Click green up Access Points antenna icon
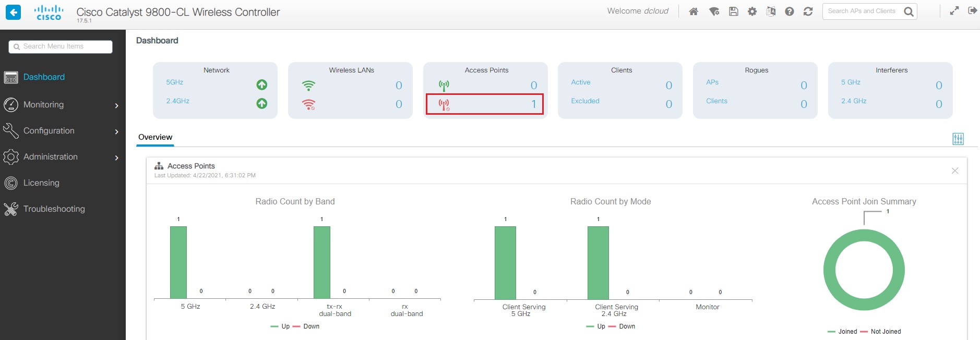 tap(444, 86)
